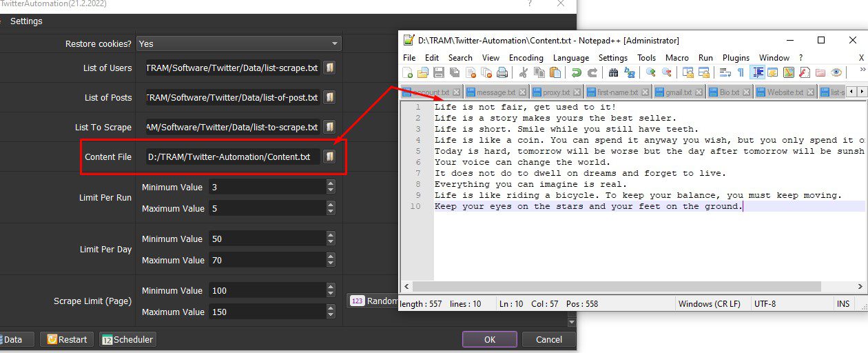Click the Print icon in Notepad++ toolbar

pos(502,72)
